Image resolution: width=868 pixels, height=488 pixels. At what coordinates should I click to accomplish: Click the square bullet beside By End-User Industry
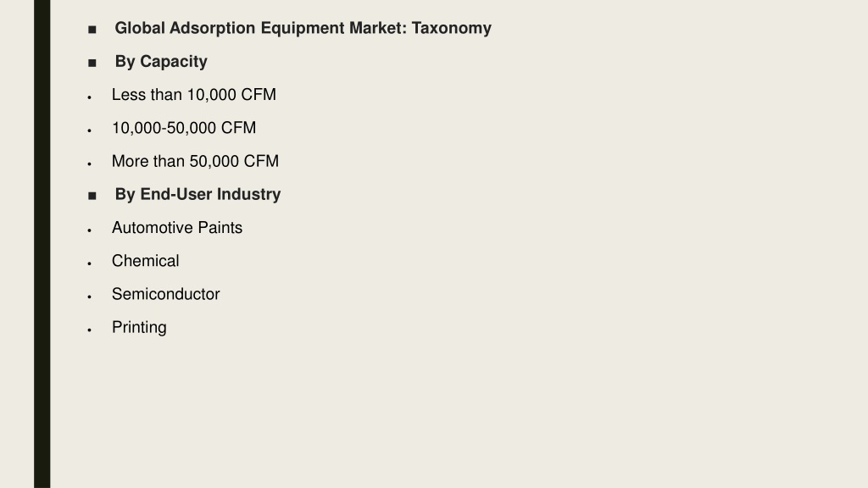92,196
